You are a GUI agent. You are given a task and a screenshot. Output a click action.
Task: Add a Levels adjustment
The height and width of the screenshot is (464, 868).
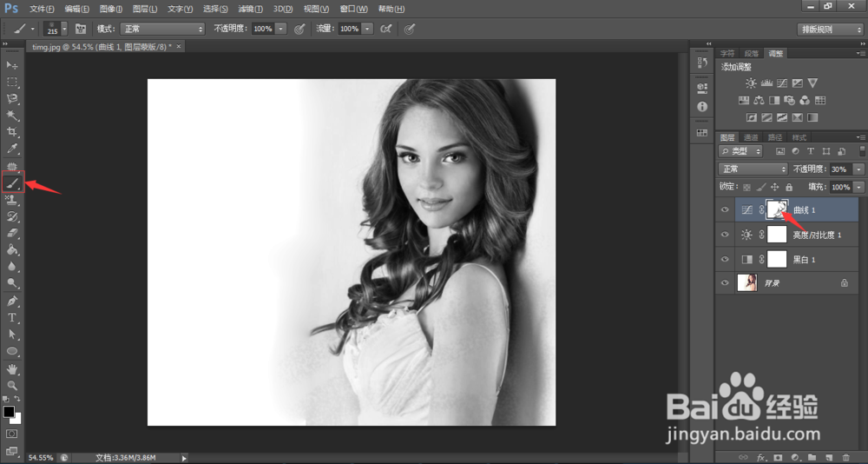(x=766, y=83)
